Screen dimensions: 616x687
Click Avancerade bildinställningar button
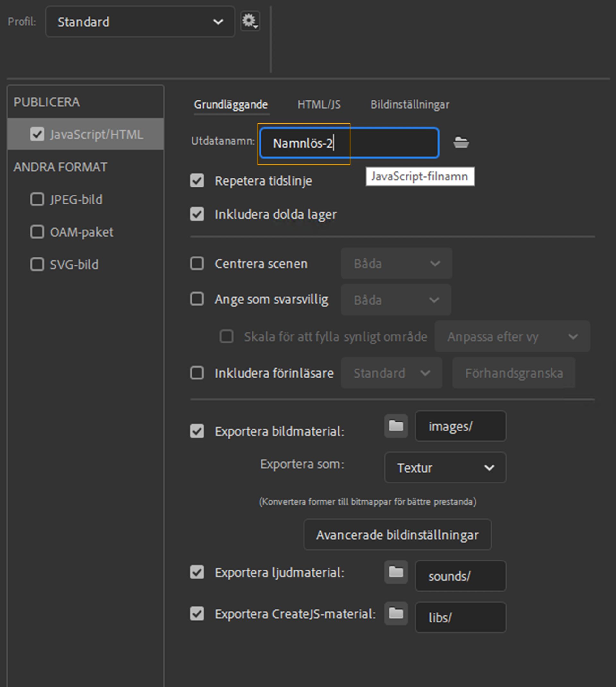point(397,535)
